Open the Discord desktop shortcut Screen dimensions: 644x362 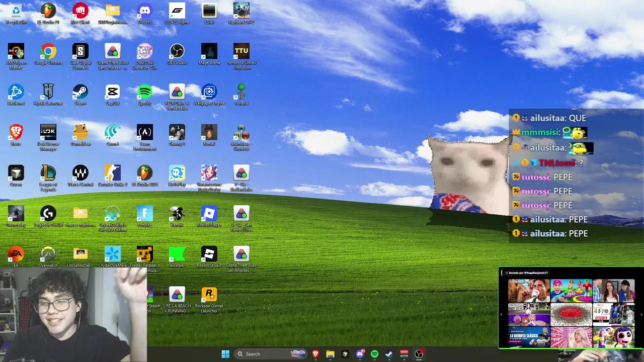pyautogui.click(x=144, y=14)
